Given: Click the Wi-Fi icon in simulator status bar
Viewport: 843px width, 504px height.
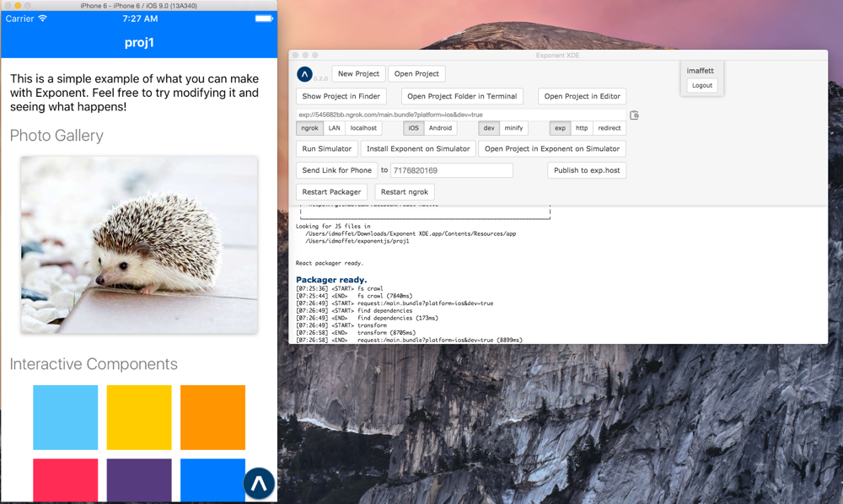Looking at the screenshot, I should pos(42,19).
